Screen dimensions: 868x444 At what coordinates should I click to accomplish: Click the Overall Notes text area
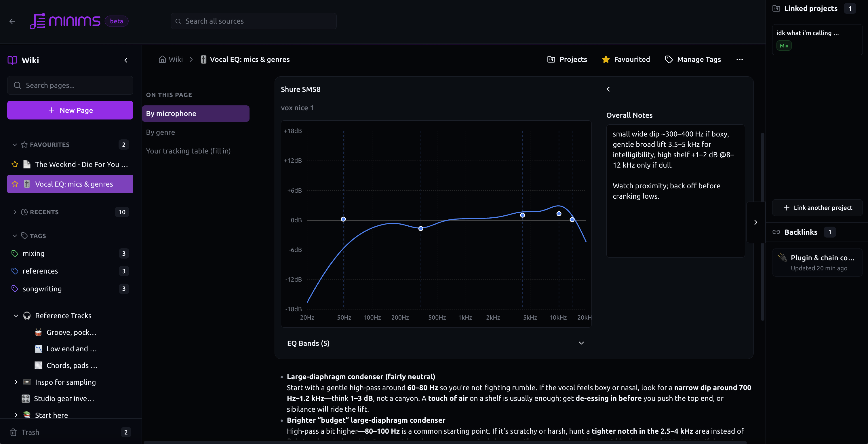point(675,191)
